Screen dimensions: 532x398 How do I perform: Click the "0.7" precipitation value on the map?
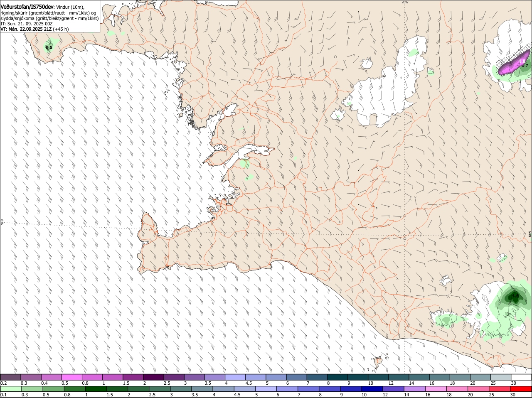point(525,66)
